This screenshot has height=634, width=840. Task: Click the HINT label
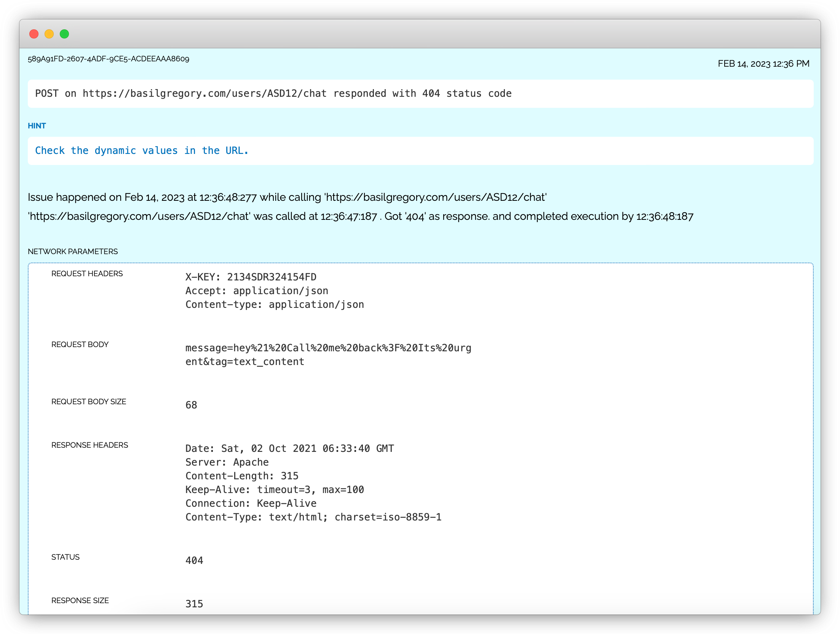37,126
